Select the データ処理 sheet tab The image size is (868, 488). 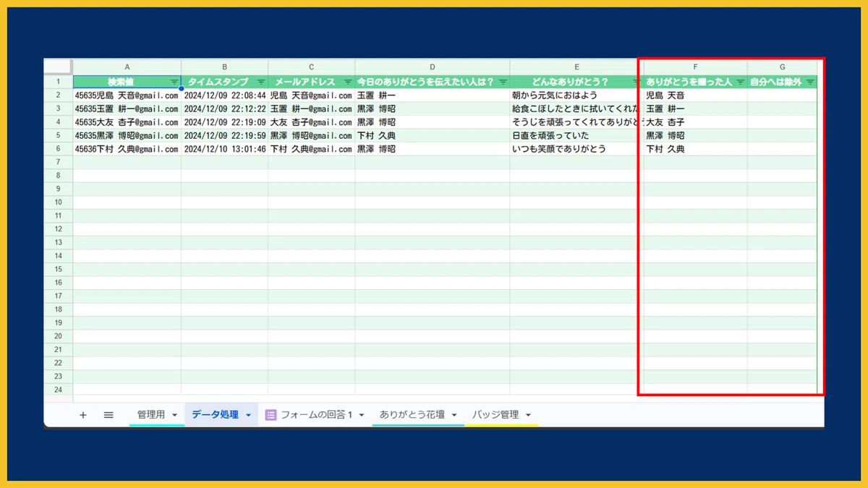(215, 415)
